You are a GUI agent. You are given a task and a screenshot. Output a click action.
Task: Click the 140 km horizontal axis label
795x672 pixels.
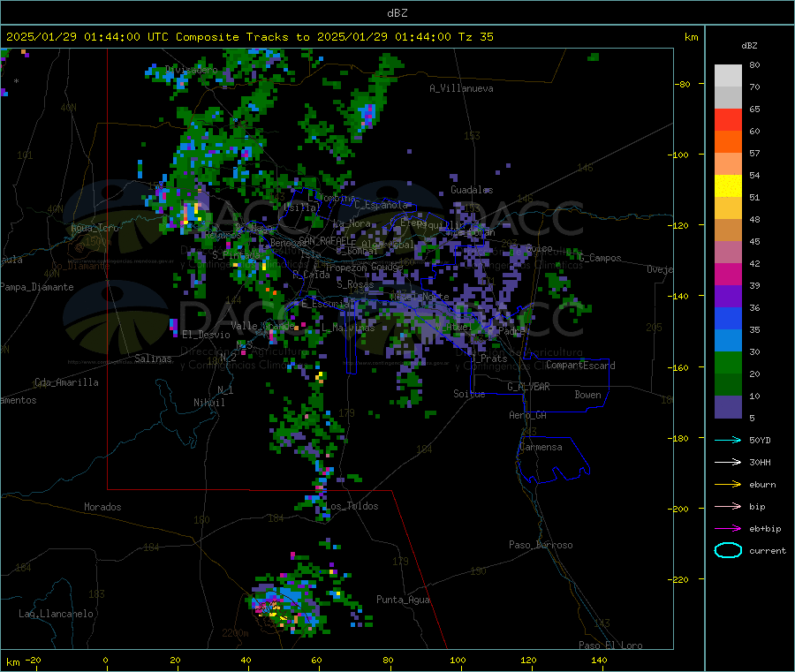(x=599, y=660)
